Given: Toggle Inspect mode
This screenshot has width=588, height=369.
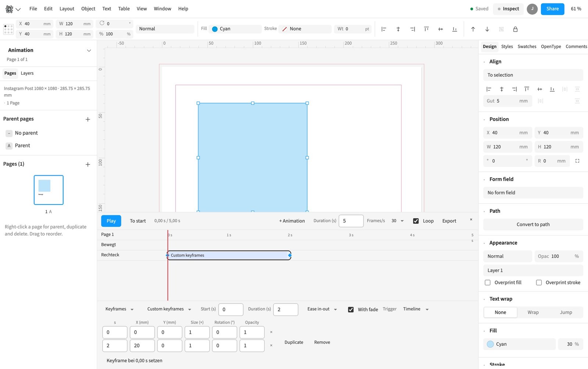Looking at the screenshot, I should click(x=508, y=9).
